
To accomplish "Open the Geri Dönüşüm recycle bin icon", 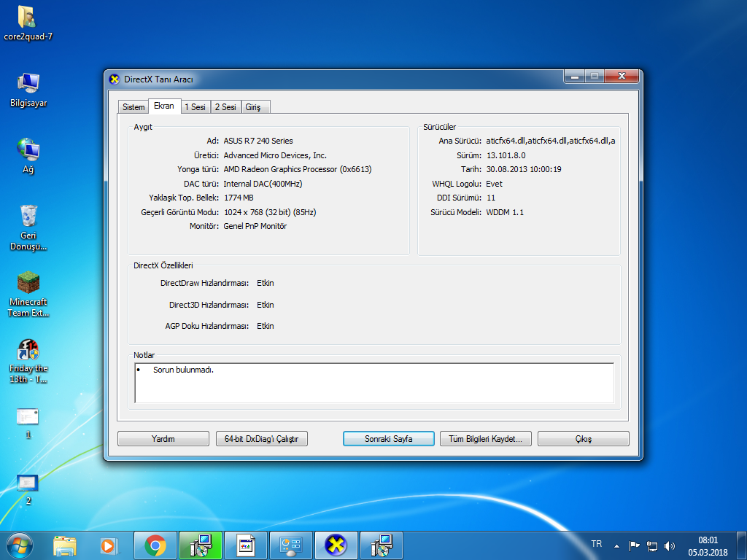I will pyautogui.click(x=28, y=227).
